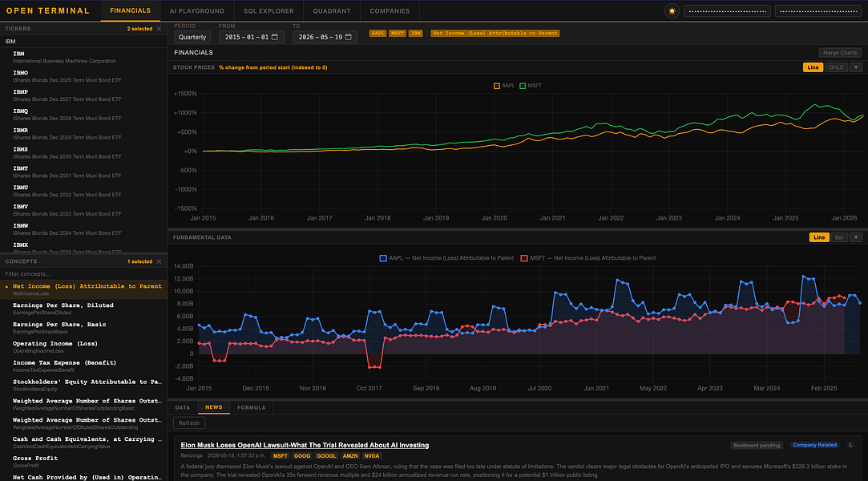This screenshot has height=481, width=868.
Task: Toggle the blue AAPL Net Income legend box
Action: click(x=383, y=258)
